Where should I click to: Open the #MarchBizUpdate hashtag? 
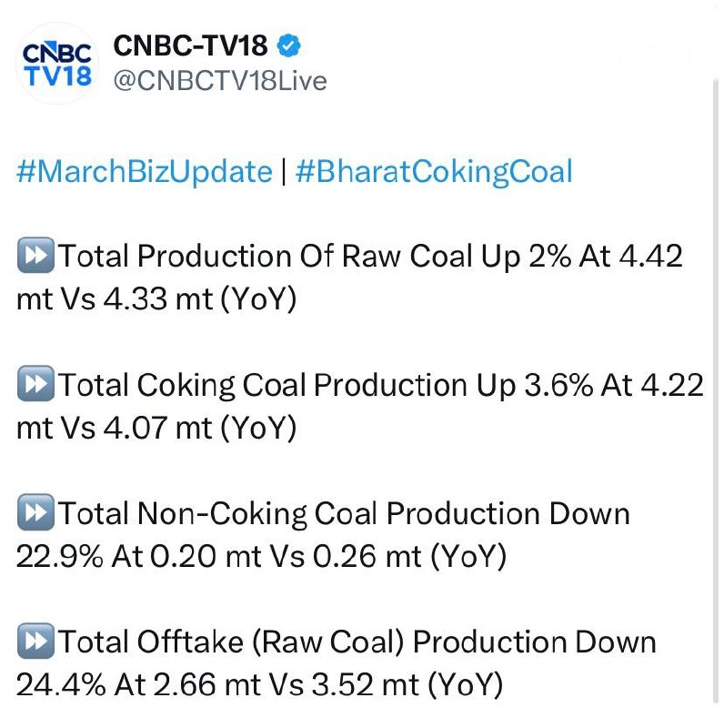pyautogui.click(x=145, y=172)
